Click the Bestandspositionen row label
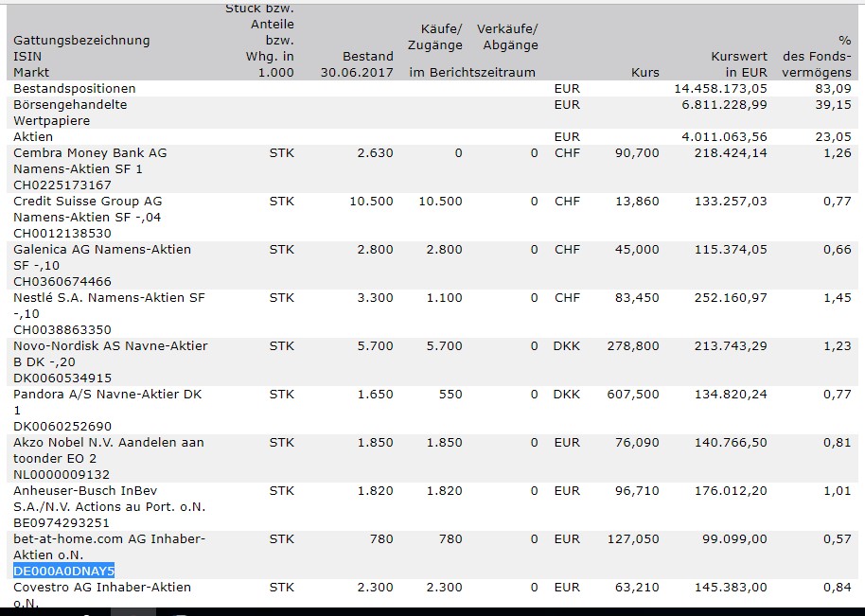 (x=75, y=88)
